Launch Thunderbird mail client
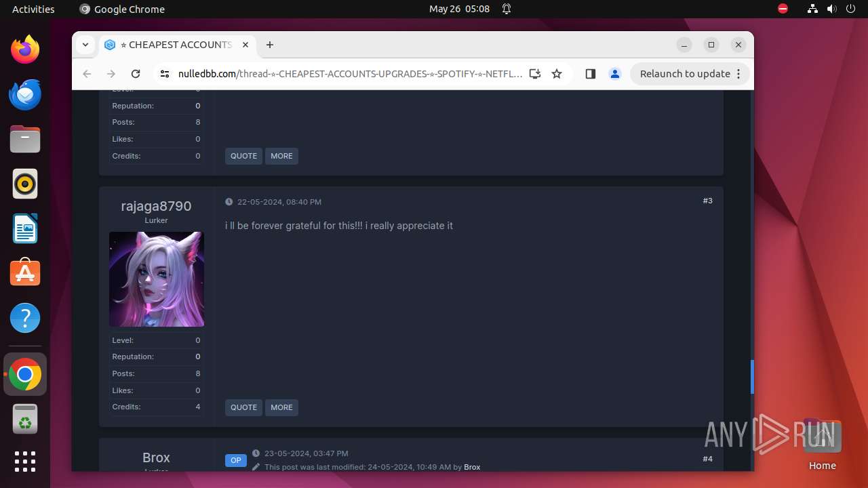The height and width of the screenshot is (488, 868). pos(25,94)
